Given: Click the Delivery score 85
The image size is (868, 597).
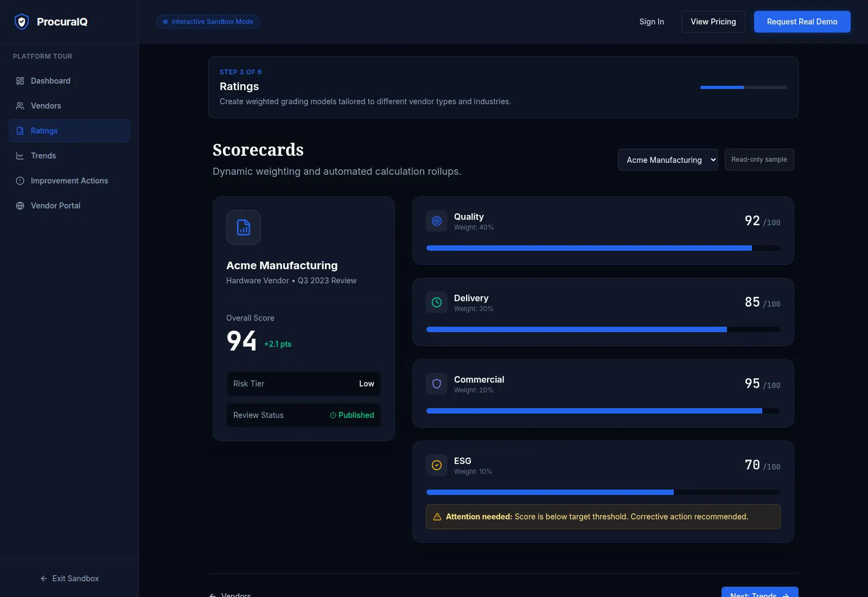Looking at the screenshot, I should (752, 302).
